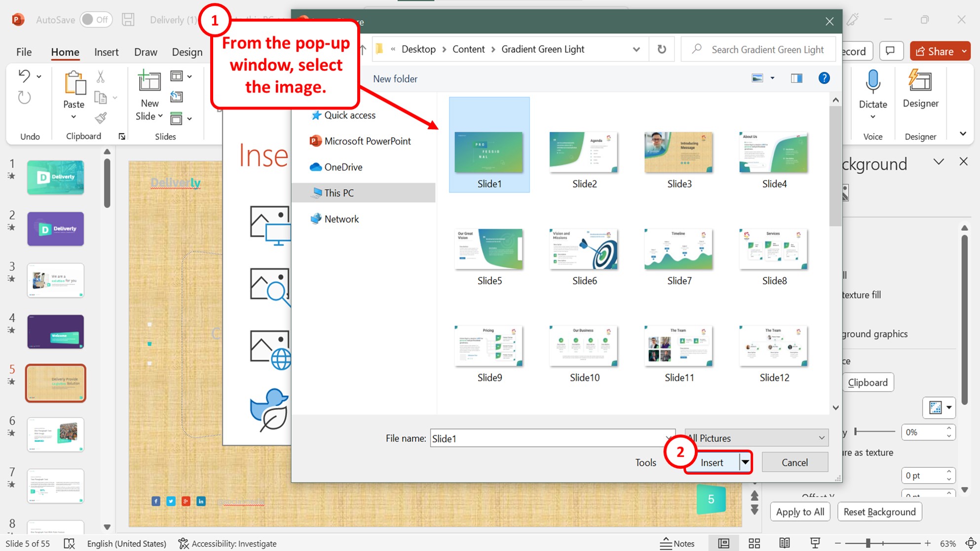Expand the Dictate dropdown arrow

click(x=873, y=117)
